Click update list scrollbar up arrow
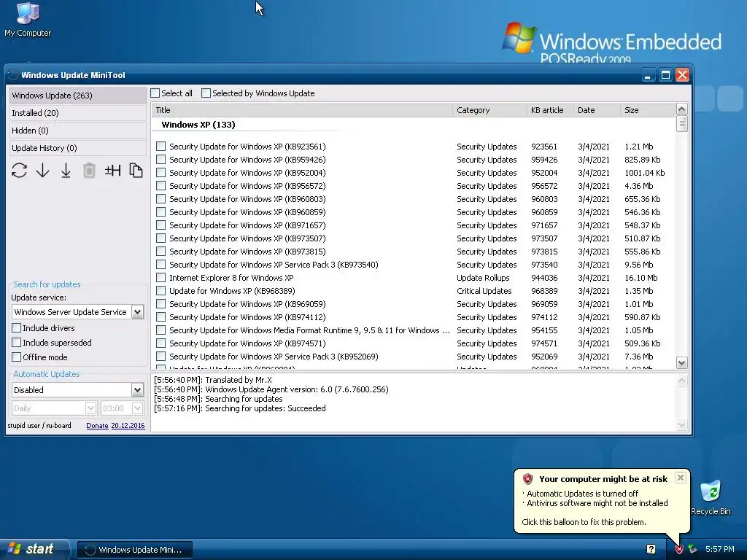 click(x=682, y=109)
